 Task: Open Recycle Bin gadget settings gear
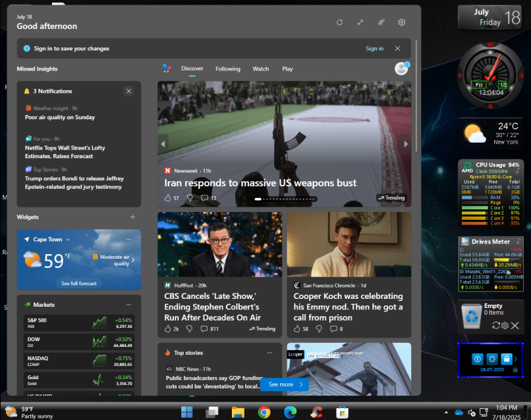pyautogui.click(x=505, y=325)
